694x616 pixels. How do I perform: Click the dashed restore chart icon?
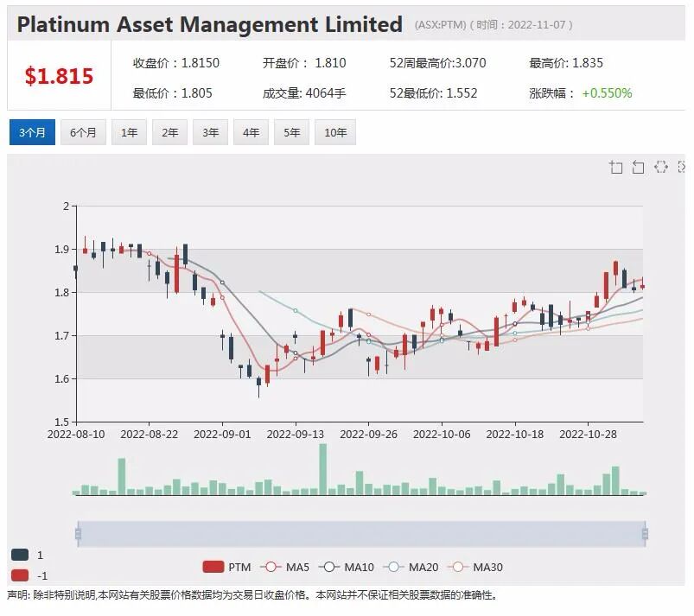[661, 167]
